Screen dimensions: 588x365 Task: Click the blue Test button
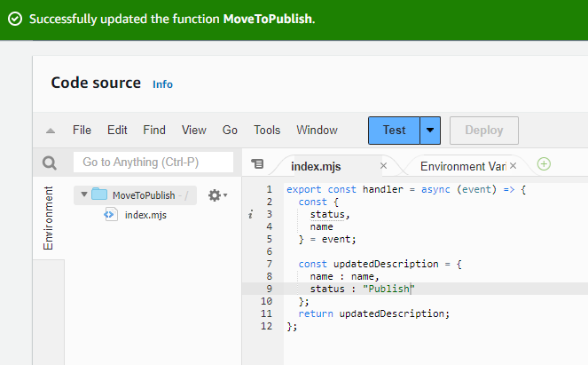pyautogui.click(x=394, y=130)
